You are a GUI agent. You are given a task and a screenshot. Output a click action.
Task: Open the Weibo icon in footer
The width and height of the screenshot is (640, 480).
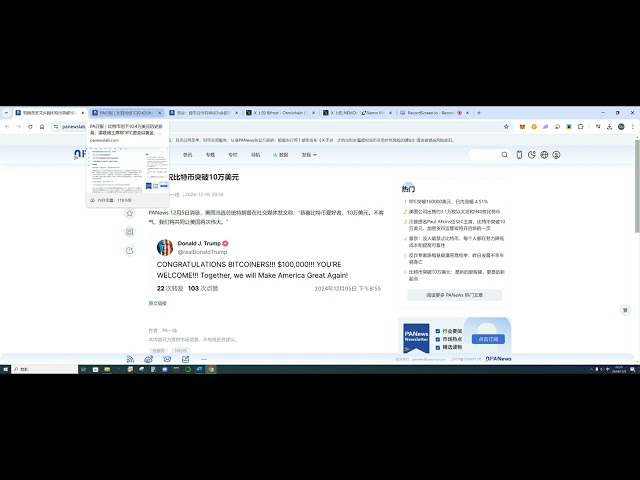[149, 359]
